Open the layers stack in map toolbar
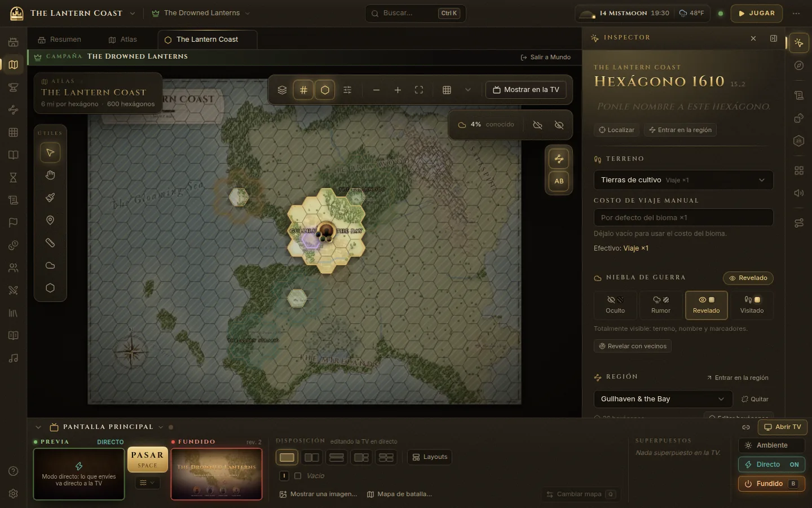The image size is (812, 508). tap(282, 90)
